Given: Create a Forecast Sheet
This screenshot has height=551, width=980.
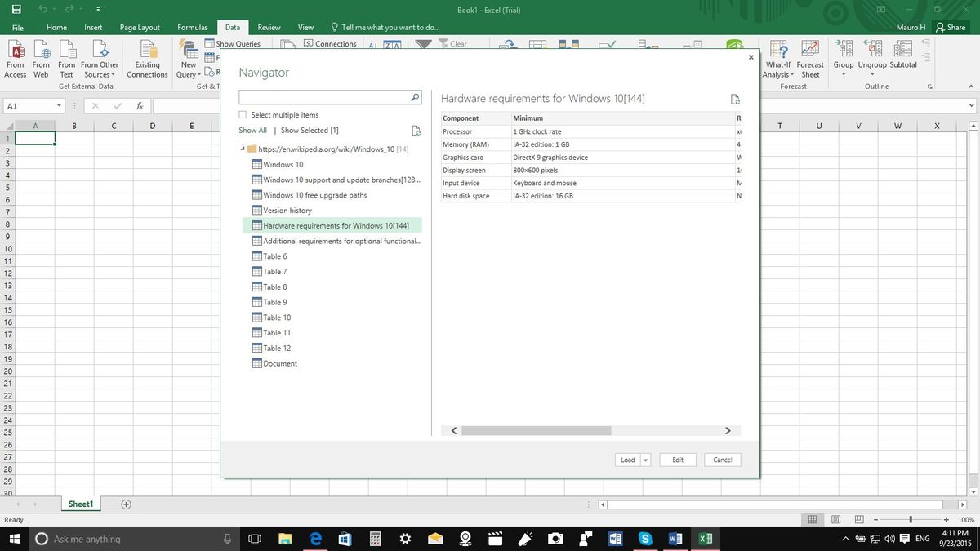Looking at the screenshot, I should click(809, 61).
